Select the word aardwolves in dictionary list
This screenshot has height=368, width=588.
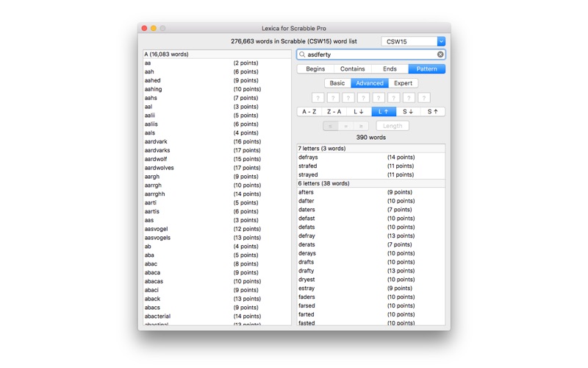point(217,168)
